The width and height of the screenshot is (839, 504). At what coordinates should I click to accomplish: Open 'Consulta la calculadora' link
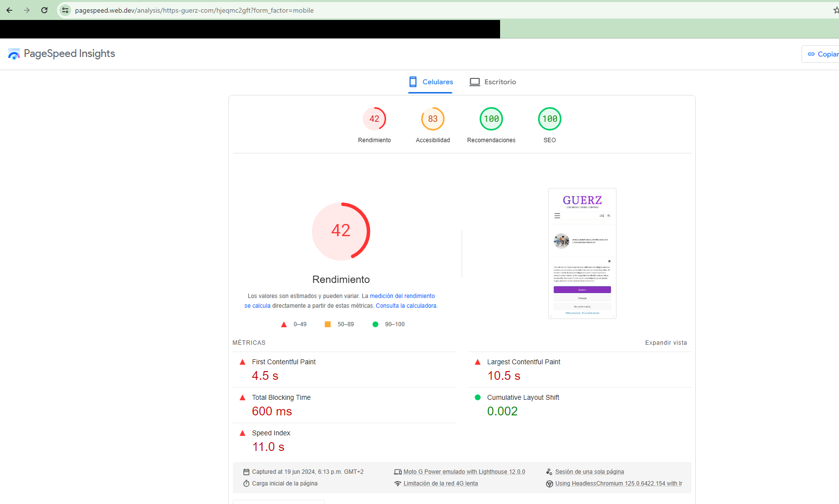[406, 306]
